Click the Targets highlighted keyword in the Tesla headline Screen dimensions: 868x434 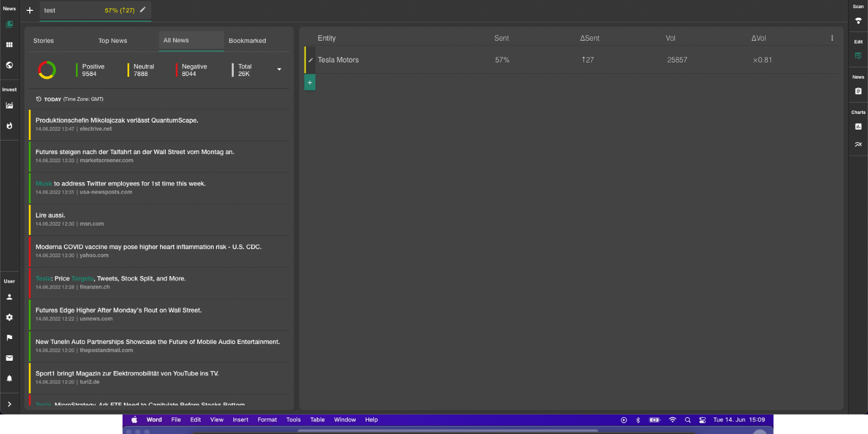[x=82, y=279]
